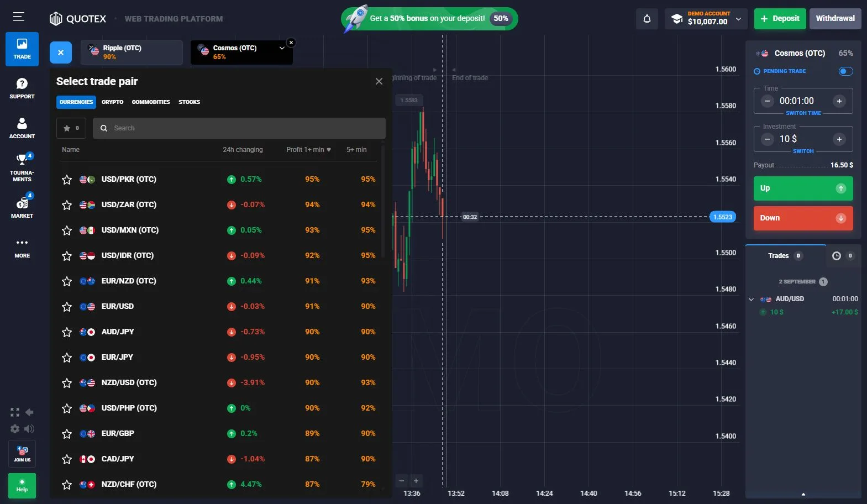
Task: Open the Cosmos (OTC) tab dropdown arrow
Action: [x=282, y=48]
